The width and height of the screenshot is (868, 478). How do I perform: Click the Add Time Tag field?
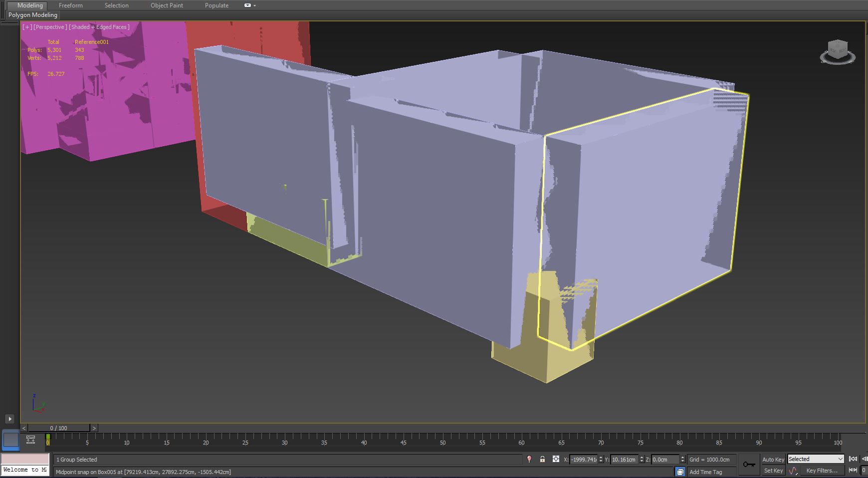706,472
